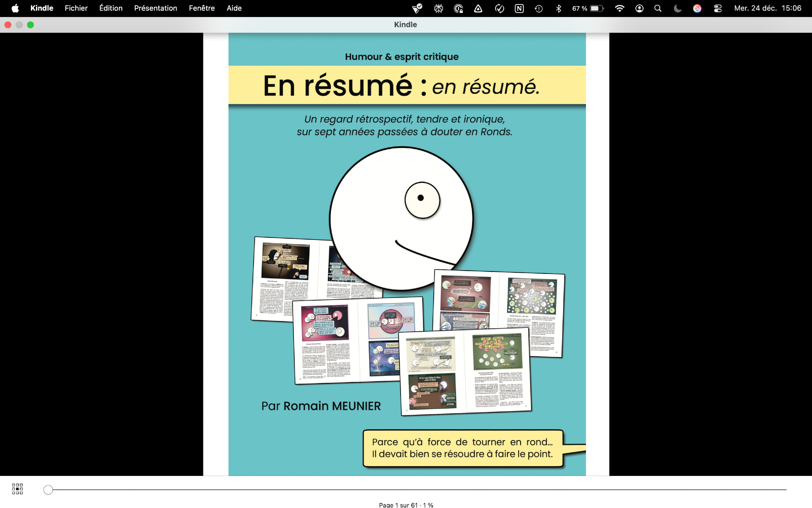The height and width of the screenshot is (508, 812).
Task: Toggle Do Not Disturb moon icon
Action: 677,9
